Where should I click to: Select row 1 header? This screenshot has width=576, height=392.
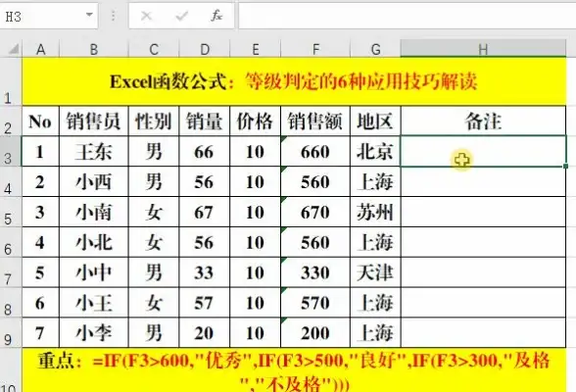[x=11, y=81]
